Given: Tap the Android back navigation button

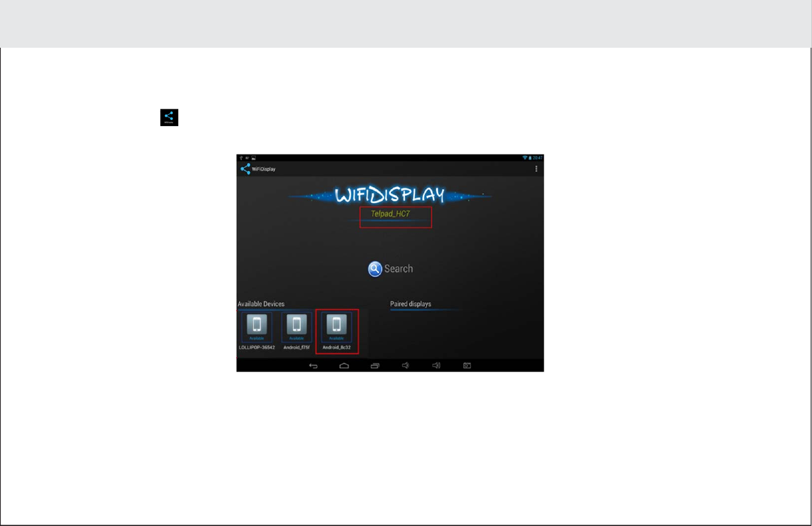Looking at the screenshot, I should coord(314,365).
